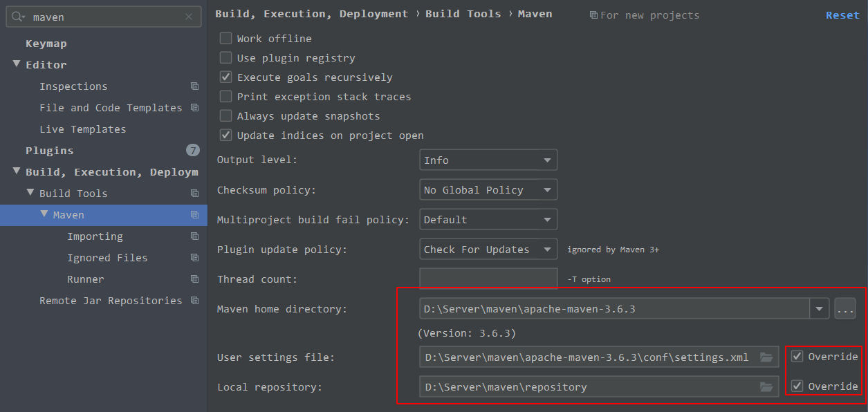Open File and Code Templates page
Image resolution: width=868 pixels, height=412 pixels.
tap(111, 108)
